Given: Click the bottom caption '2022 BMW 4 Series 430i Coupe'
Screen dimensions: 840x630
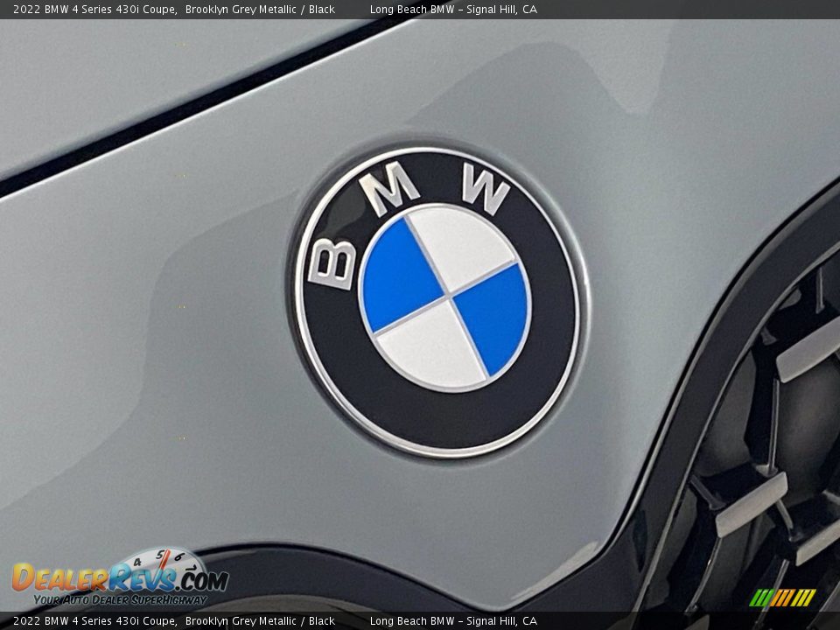Looking at the screenshot, I should point(94,621).
